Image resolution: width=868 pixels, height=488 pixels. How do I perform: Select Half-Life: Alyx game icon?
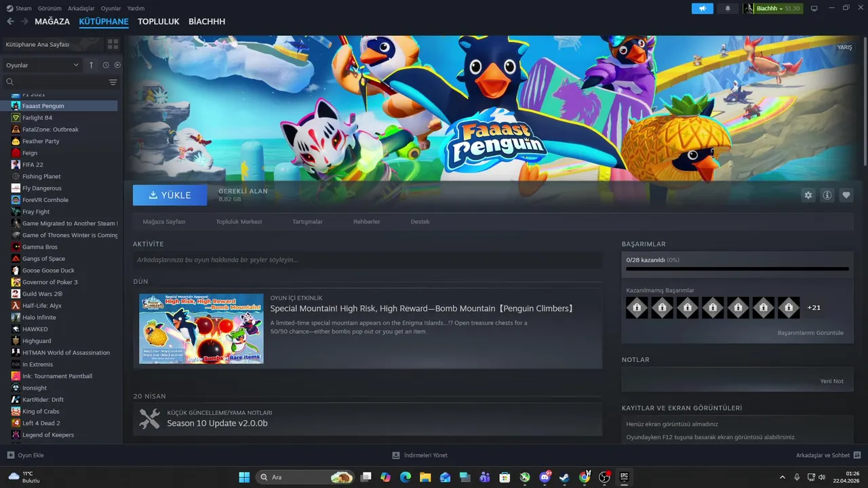pos(16,306)
